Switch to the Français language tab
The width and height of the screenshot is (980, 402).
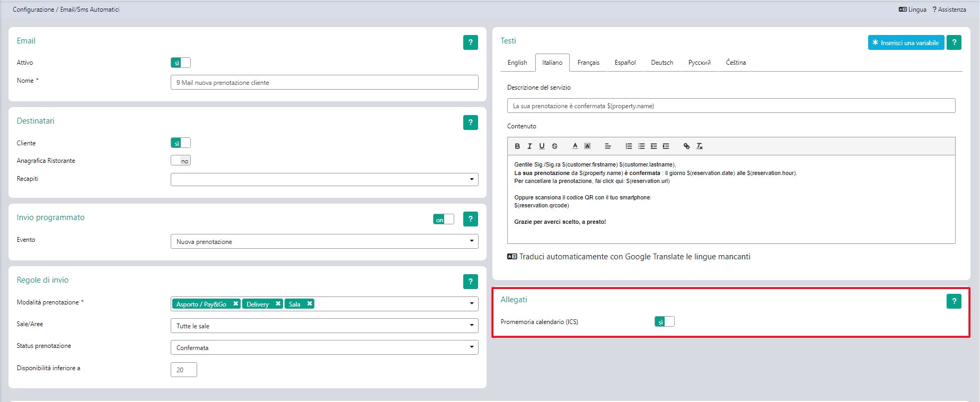(x=588, y=63)
